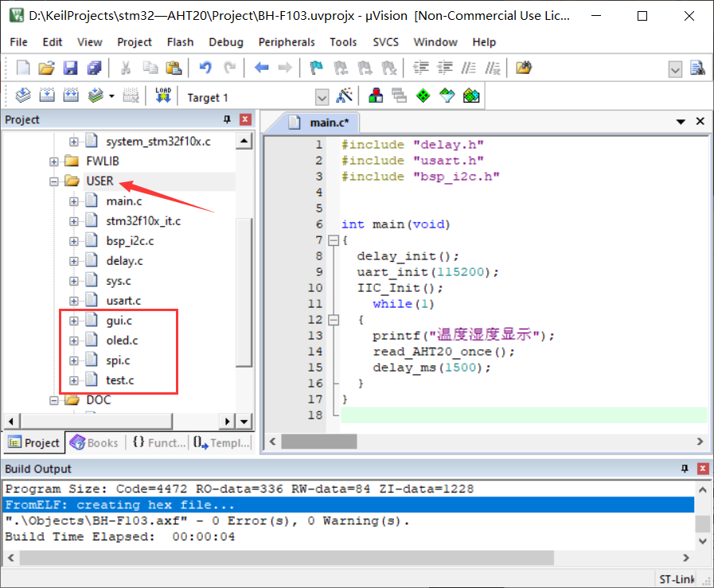Open the Debug menu
714x588 pixels.
226,42
